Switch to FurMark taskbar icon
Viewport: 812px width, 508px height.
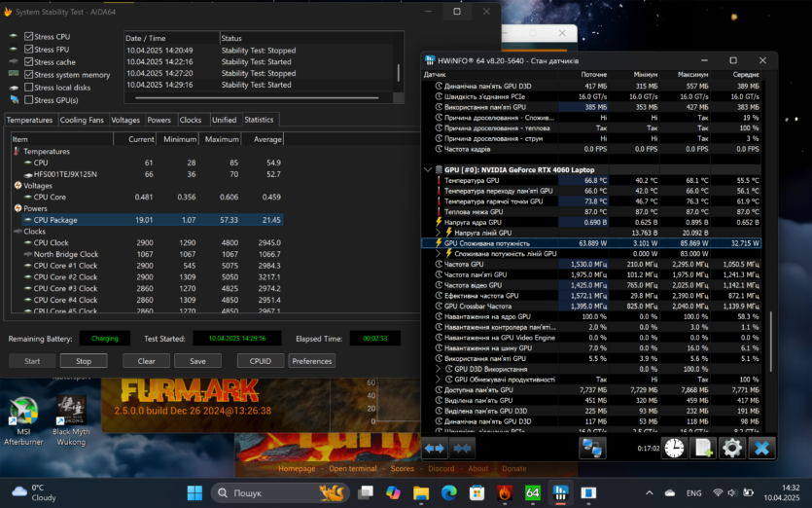coord(505,493)
